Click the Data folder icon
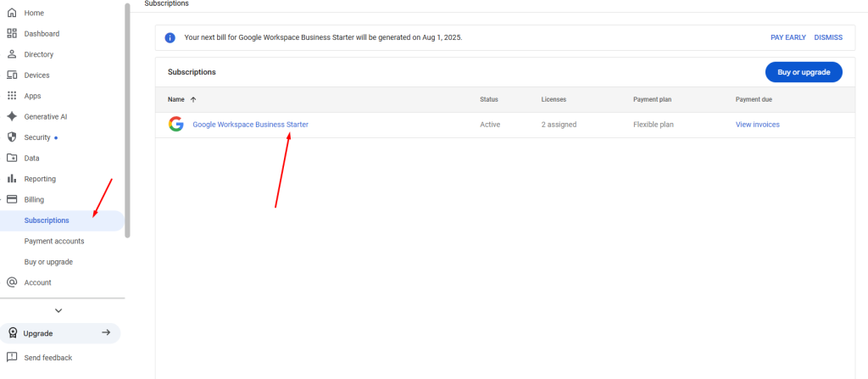This screenshot has height=379, width=868. [12, 158]
